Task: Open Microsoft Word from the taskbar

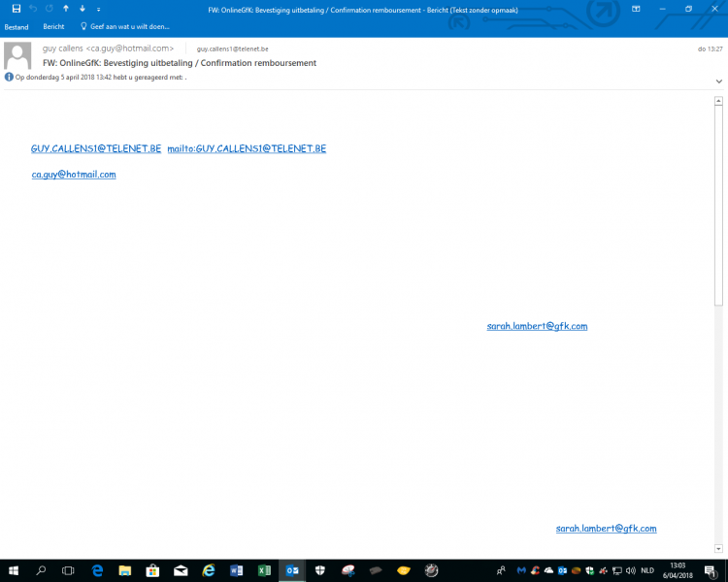Action: [236, 570]
